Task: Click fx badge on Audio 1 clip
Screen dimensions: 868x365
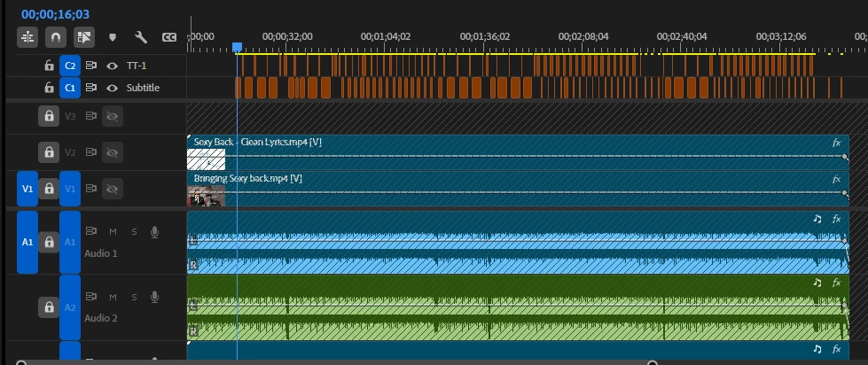Action: point(836,219)
